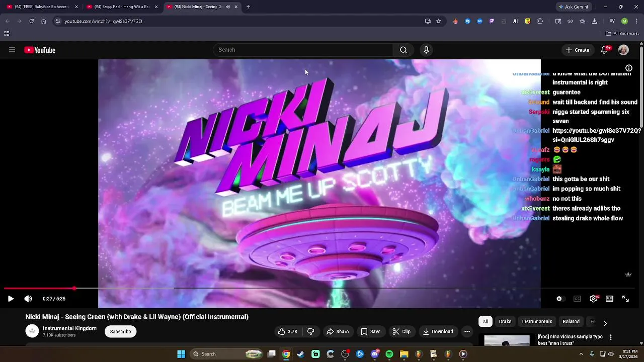
Task: Show more filter chips with right arrow
Action: [605, 323]
